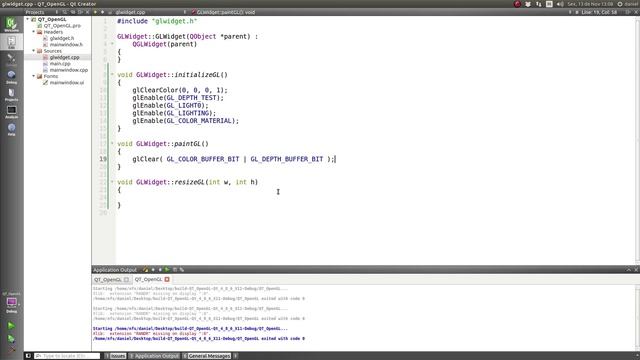Fold the resizeGL function marker
The width and height of the screenshot is (640, 360).
[112, 182]
